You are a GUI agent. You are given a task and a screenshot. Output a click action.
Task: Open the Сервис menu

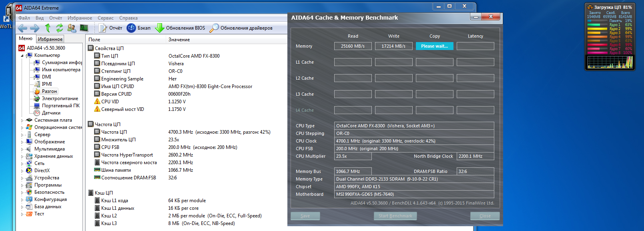[x=106, y=18]
